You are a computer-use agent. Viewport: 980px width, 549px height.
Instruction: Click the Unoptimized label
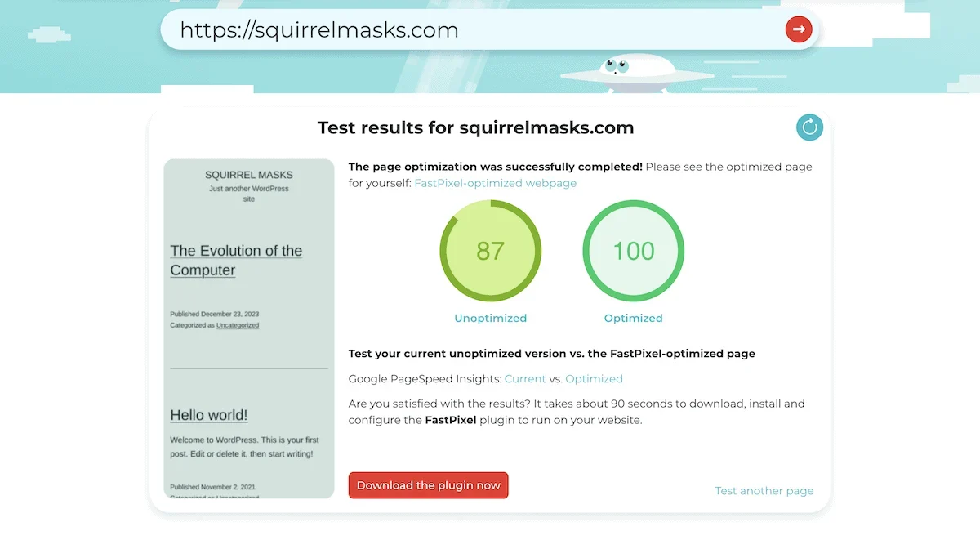coord(490,319)
